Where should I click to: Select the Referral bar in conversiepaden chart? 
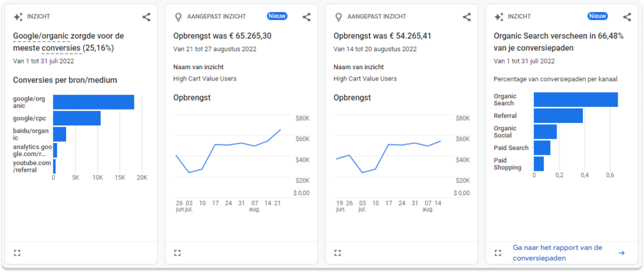(558, 116)
